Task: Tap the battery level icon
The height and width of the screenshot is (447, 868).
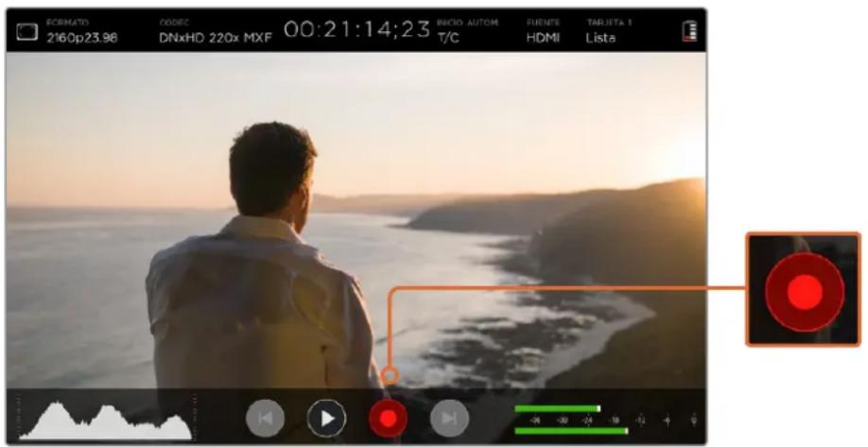Action: (689, 31)
